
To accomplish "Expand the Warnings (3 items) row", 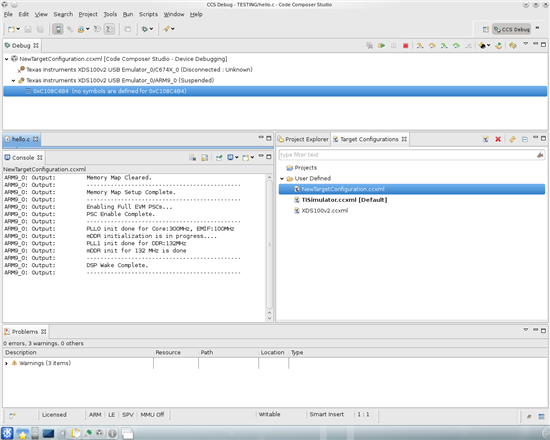I will pyautogui.click(x=6, y=363).
